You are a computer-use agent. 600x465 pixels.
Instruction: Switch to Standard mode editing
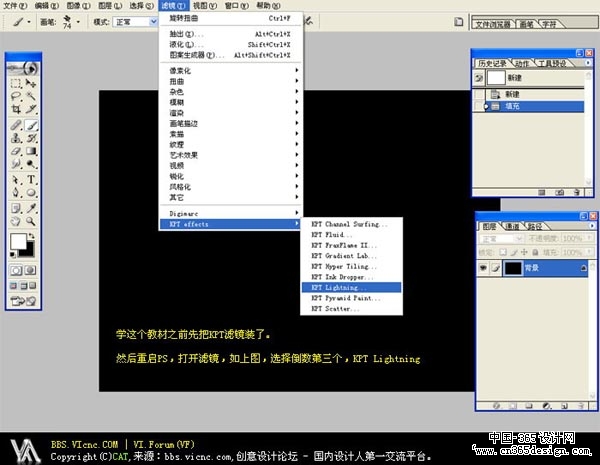pyautogui.click(x=16, y=271)
